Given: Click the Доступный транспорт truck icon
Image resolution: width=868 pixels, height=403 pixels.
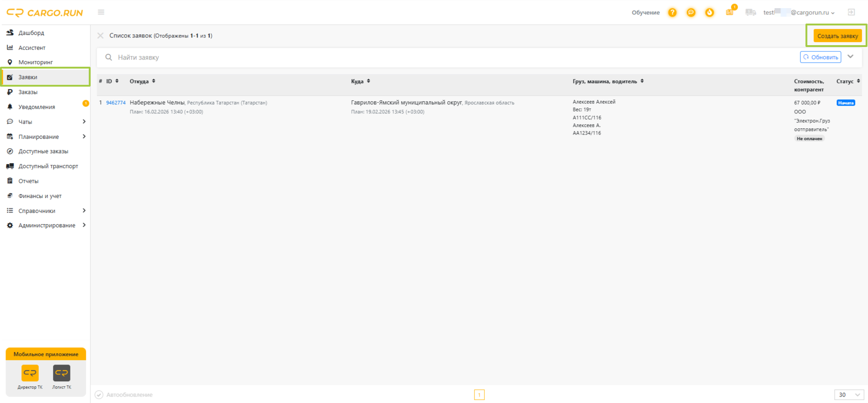Looking at the screenshot, I should pyautogui.click(x=10, y=166).
